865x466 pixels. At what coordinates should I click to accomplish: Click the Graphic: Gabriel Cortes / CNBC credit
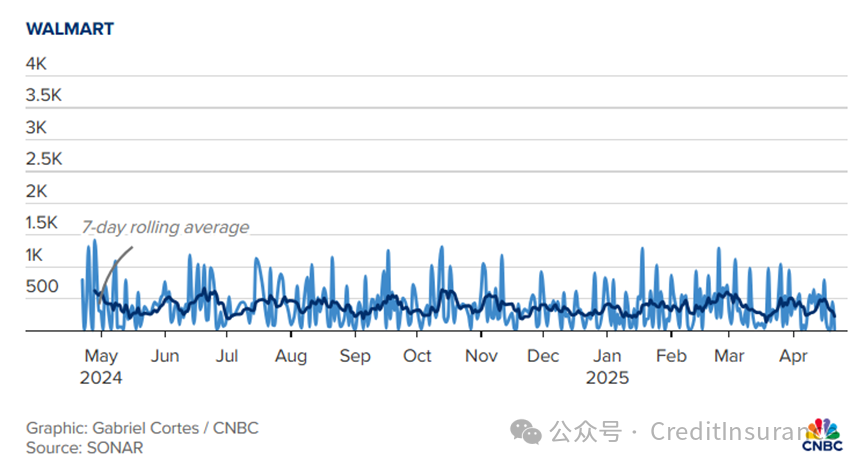click(142, 428)
